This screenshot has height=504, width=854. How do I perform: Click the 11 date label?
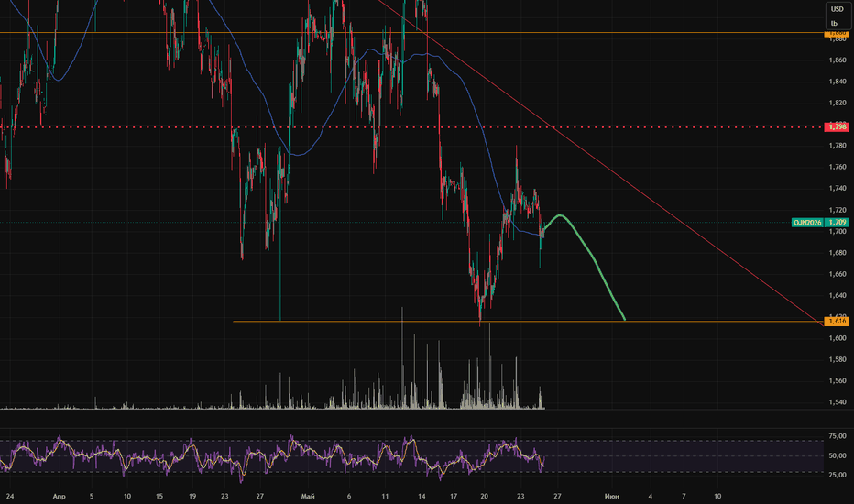[385, 497]
